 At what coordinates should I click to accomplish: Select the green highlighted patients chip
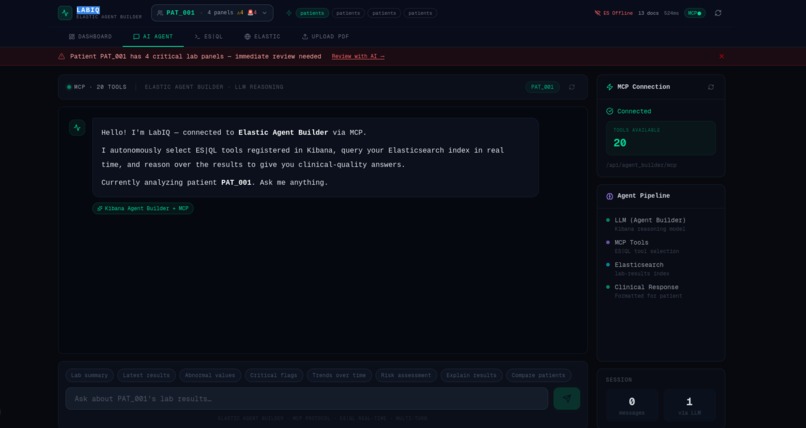click(312, 13)
